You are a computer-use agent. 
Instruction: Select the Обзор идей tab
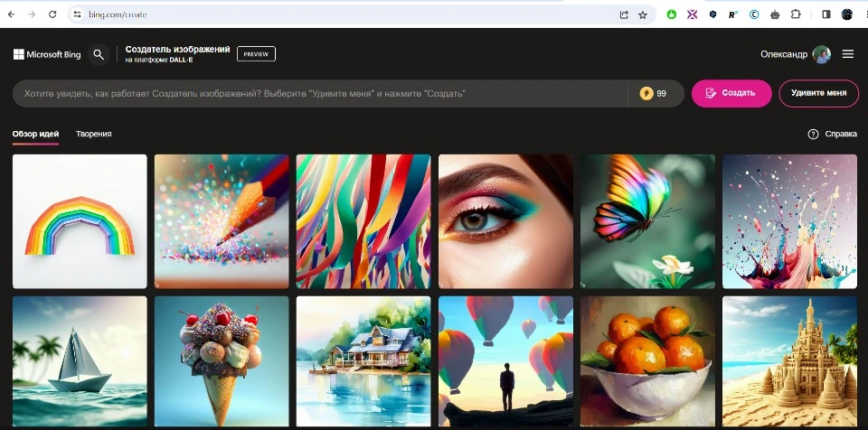[35, 134]
